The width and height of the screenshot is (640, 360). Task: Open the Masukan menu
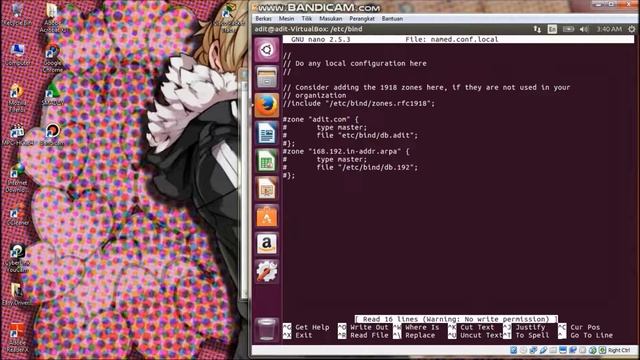point(331,19)
